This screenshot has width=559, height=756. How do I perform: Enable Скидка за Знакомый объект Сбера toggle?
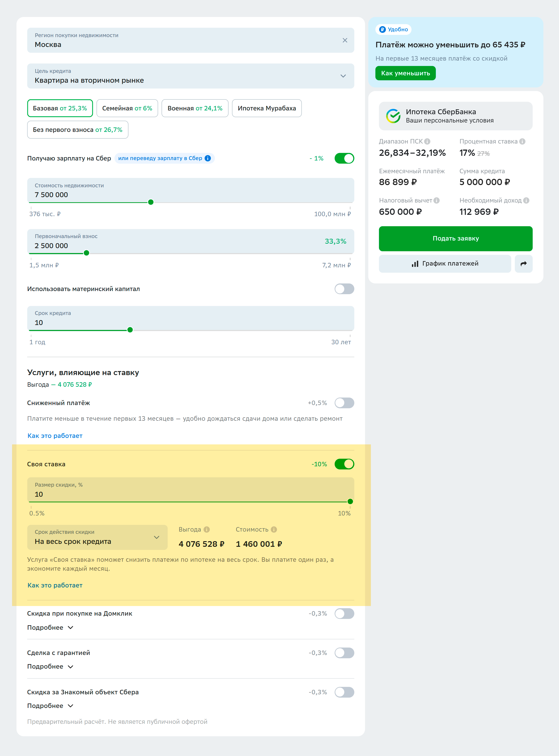[x=344, y=692]
